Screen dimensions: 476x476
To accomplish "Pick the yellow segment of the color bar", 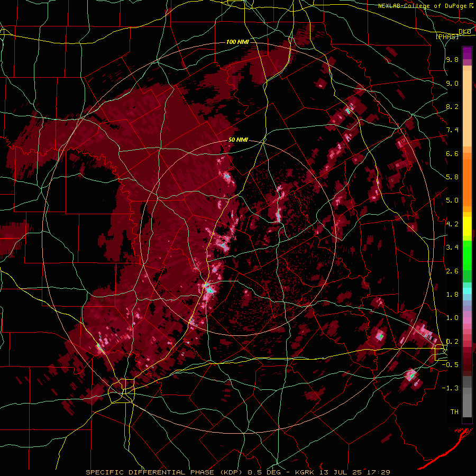I will [467, 226].
